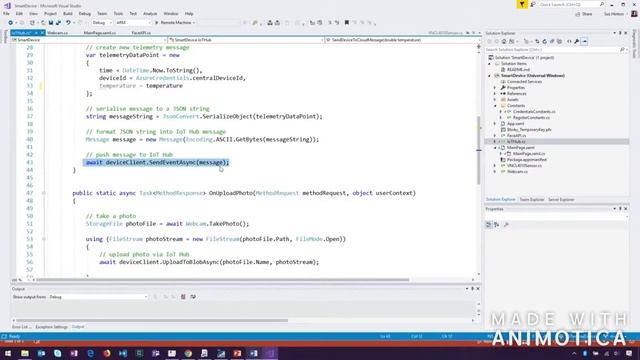The height and width of the screenshot is (360, 640).
Task: Click the Save icon in the toolbar
Action: tap(51, 23)
